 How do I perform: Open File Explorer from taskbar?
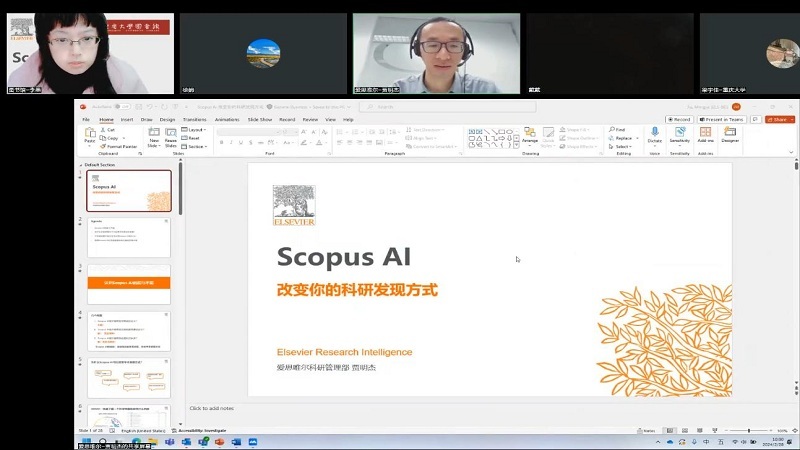click(x=153, y=441)
